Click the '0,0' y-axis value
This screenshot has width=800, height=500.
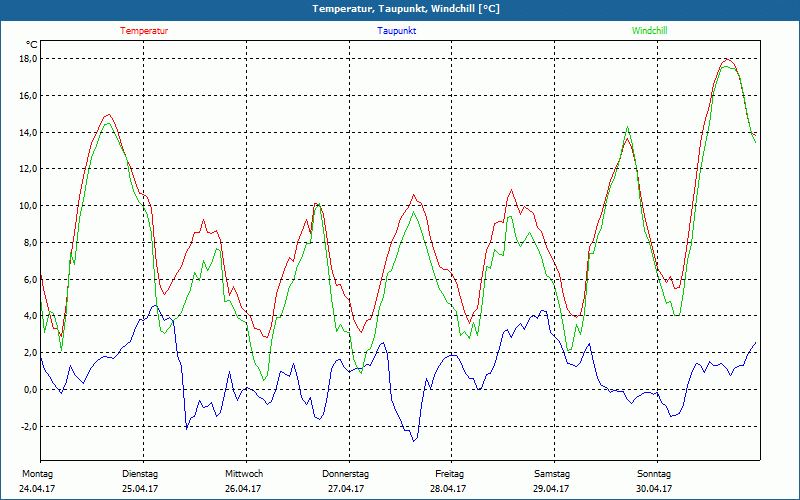pyautogui.click(x=31, y=389)
